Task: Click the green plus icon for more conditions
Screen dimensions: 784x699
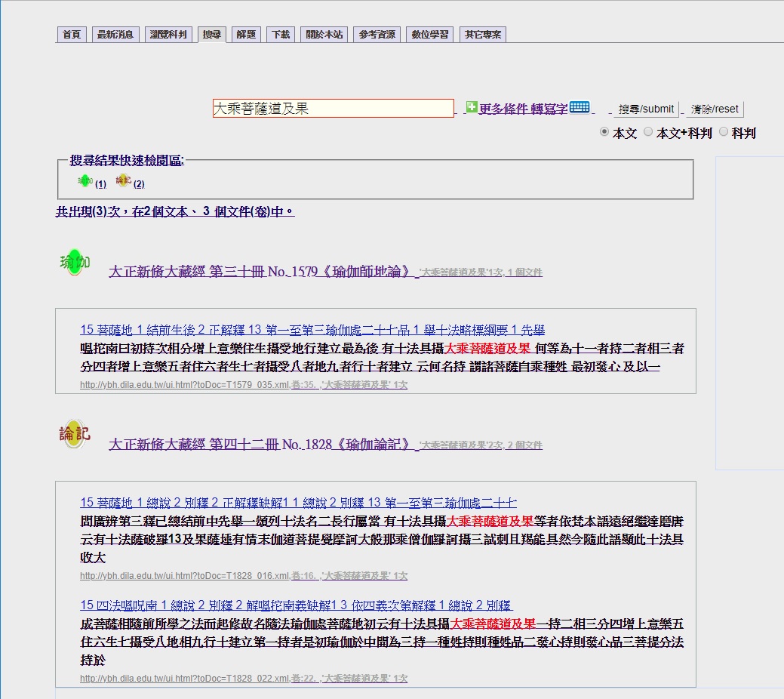Action: pyautogui.click(x=472, y=107)
